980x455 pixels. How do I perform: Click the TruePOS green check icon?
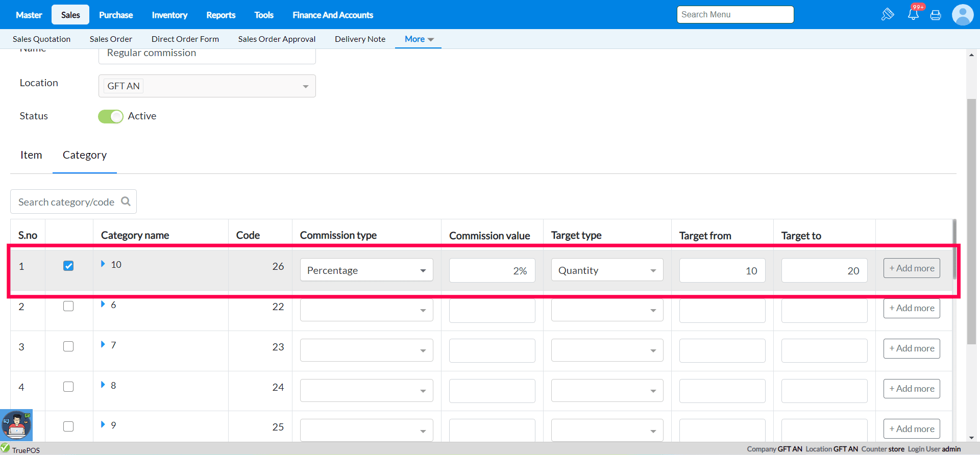pyautogui.click(x=5, y=448)
